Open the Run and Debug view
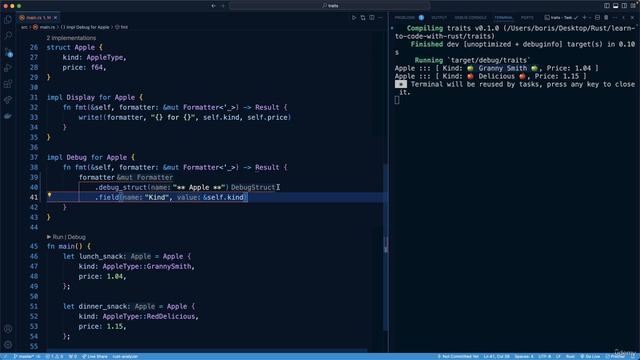Image resolution: width=640 pixels, height=360 pixels. click(8, 68)
